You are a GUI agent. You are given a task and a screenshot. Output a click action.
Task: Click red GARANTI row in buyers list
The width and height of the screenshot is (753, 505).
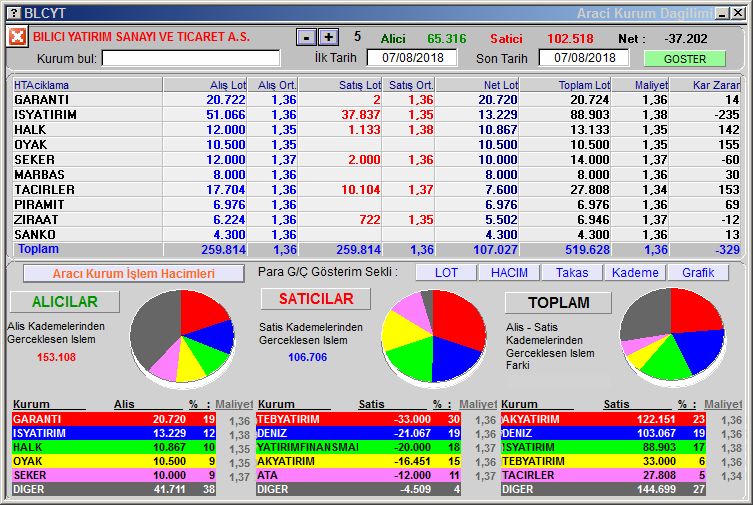(x=114, y=419)
